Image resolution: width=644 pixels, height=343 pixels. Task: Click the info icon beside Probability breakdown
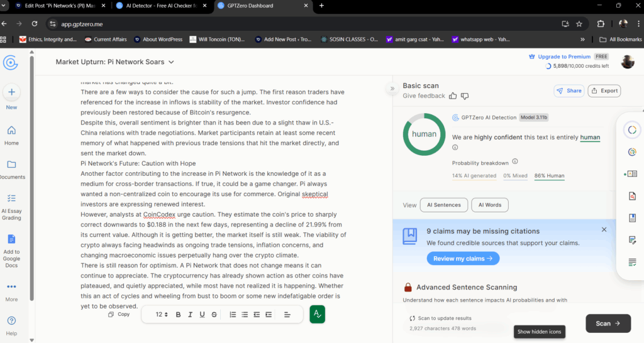[515, 162]
